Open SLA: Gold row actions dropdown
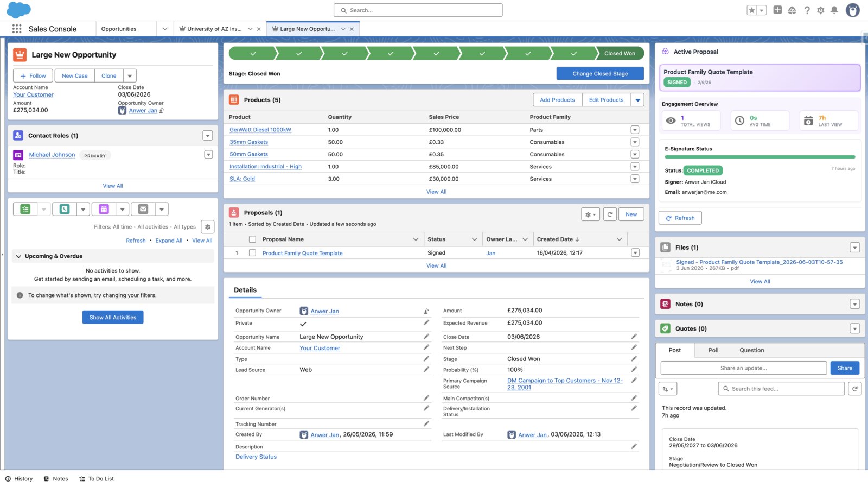This screenshot has height=487, width=868. [635, 179]
